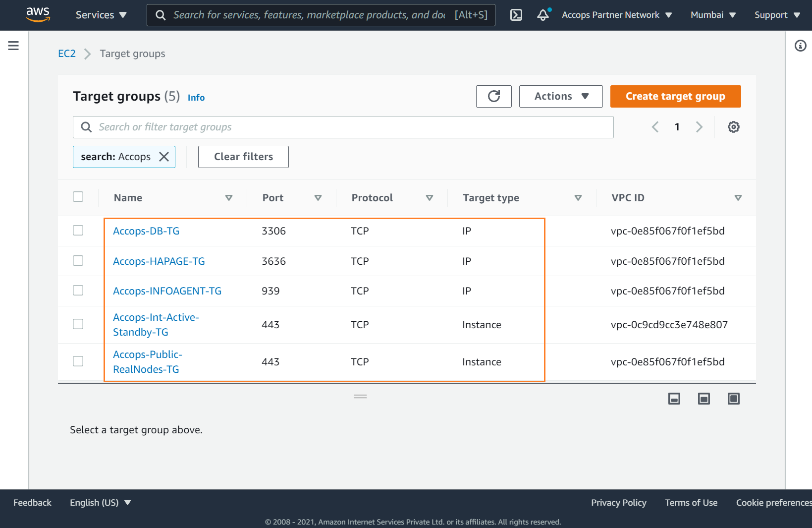Open CloudShell terminal icon

pyautogui.click(x=516, y=15)
